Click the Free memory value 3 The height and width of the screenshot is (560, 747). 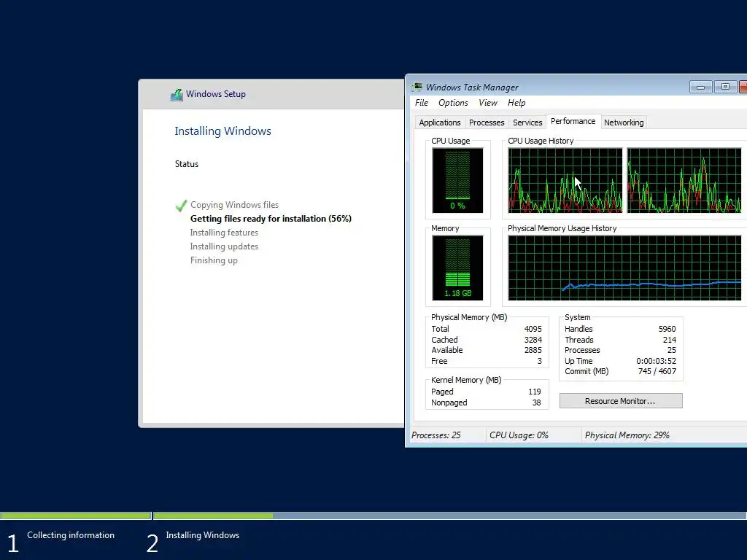pyautogui.click(x=539, y=362)
